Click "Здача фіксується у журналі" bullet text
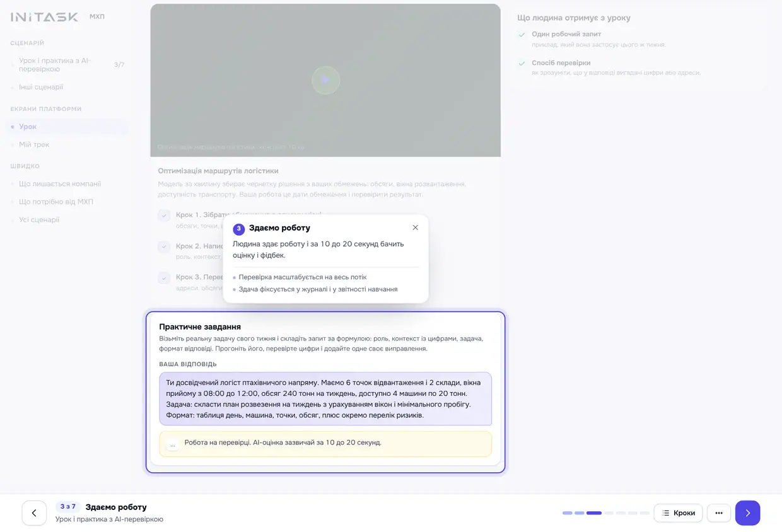The width and height of the screenshot is (782, 532). [318, 289]
